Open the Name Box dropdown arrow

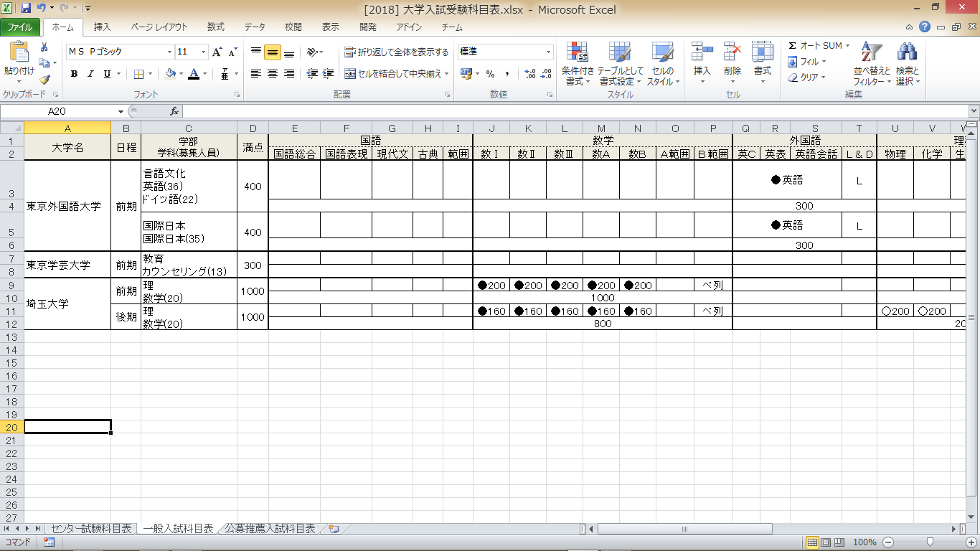coord(121,112)
